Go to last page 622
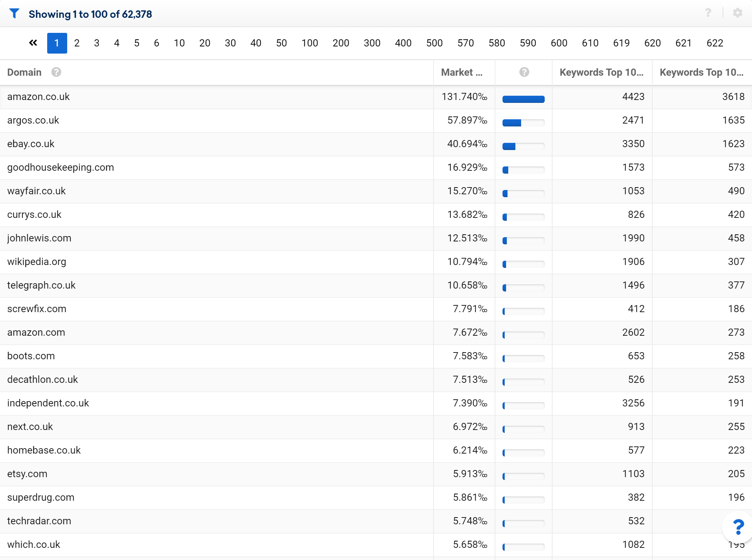This screenshot has height=560, width=752. pyautogui.click(x=715, y=43)
